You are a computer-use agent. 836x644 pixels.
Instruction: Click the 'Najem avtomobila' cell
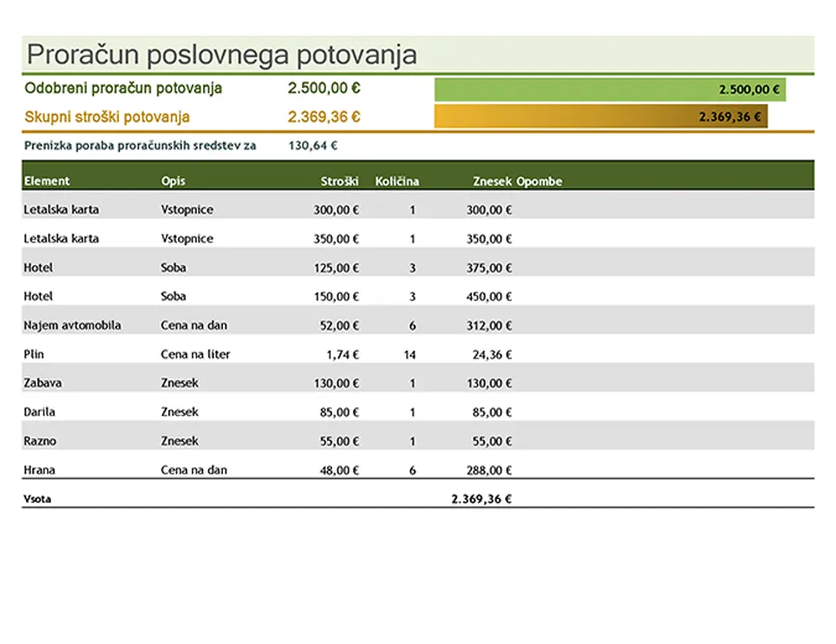pos(72,325)
